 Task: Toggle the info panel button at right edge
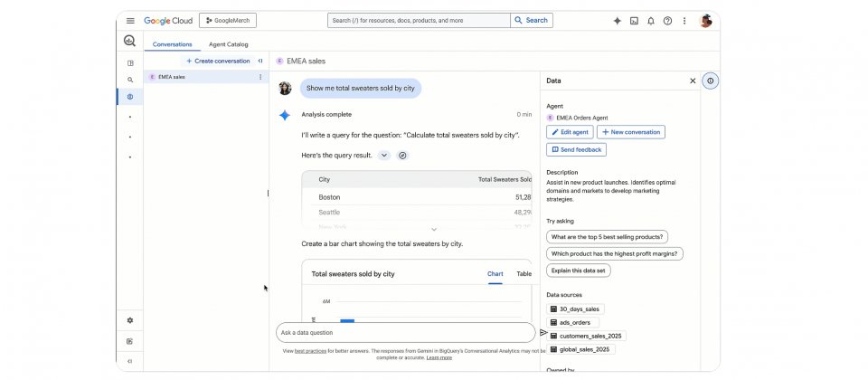tap(711, 81)
